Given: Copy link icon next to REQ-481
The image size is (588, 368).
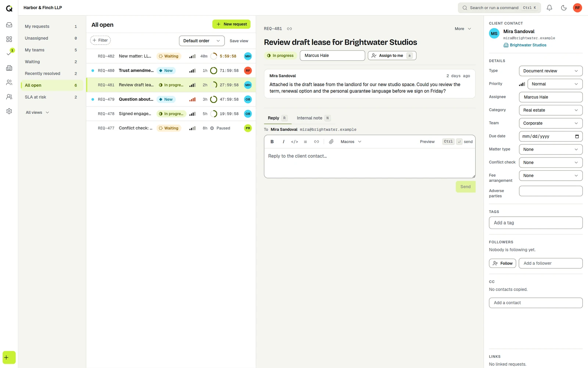Looking at the screenshot, I should [290, 29].
